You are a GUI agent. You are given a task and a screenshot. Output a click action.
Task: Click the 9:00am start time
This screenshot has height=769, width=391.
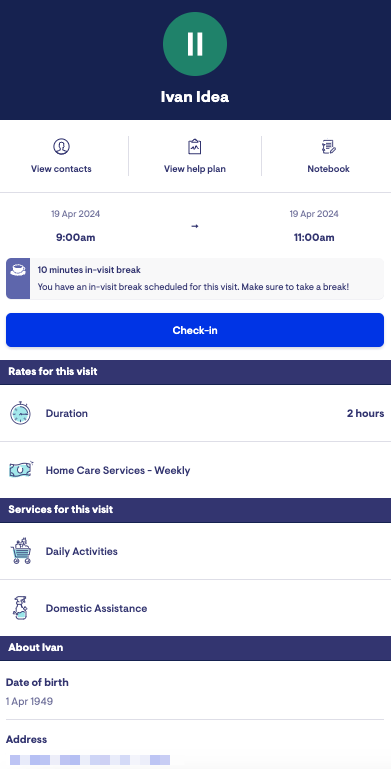click(x=76, y=238)
